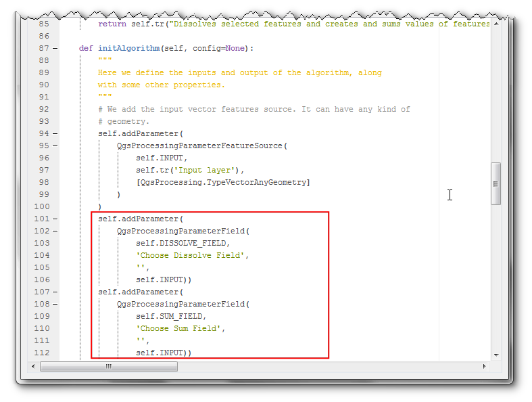Collapse the addParameter block at line 101

point(54,219)
